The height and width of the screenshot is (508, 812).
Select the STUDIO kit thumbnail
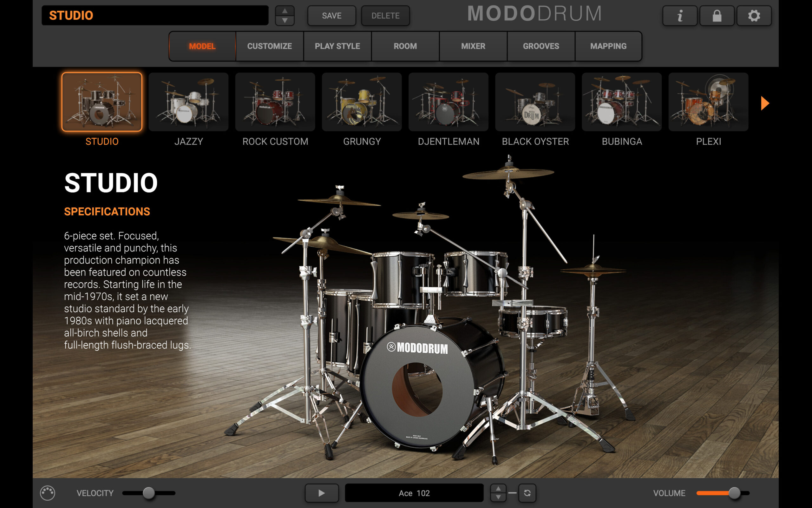[x=102, y=102]
